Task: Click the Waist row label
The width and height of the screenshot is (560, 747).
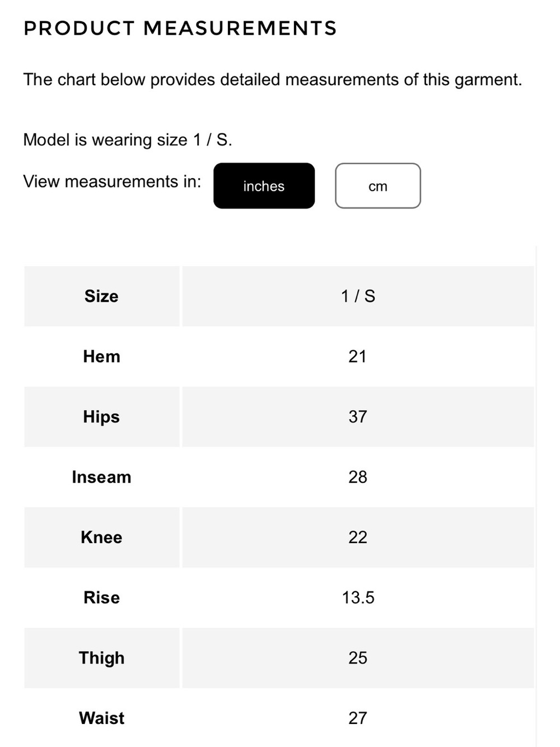Action: click(x=101, y=718)
